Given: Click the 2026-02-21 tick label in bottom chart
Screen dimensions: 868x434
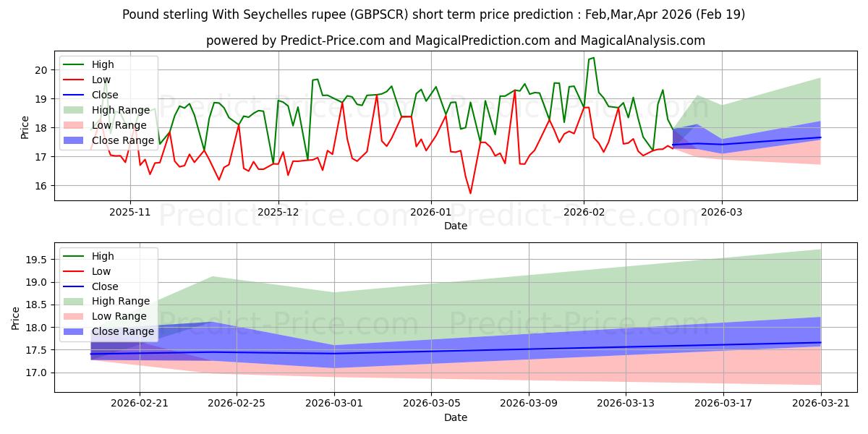Looking at the screenshot, I should [x=139, y=404].
